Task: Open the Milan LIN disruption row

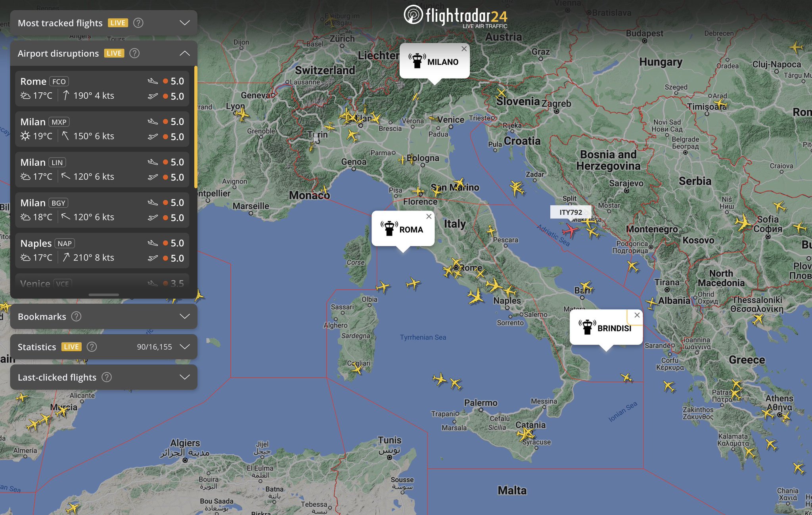Action: tap(102, 169)
